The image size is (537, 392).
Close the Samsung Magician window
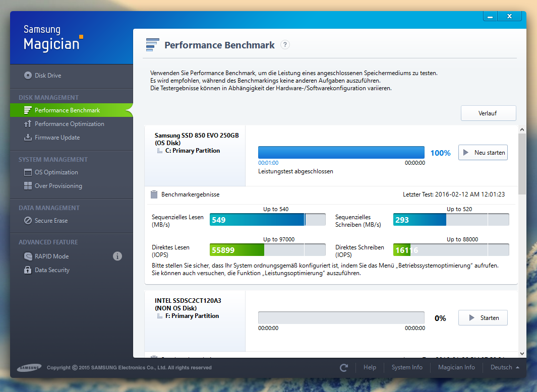pos(510,17)
